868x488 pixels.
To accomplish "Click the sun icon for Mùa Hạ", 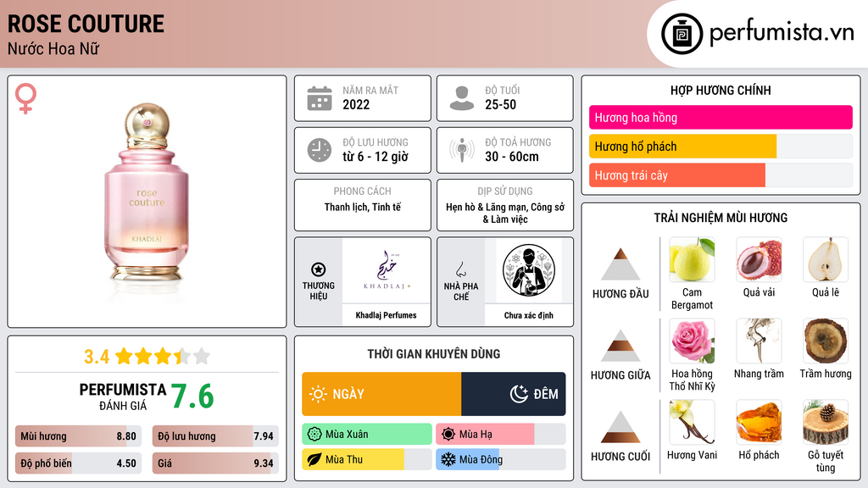I will click(448, 435).
